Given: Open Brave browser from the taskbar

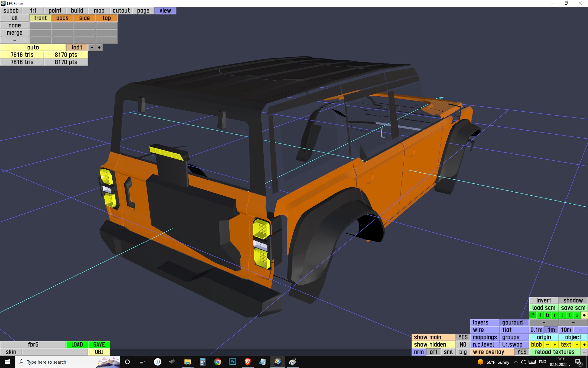Looking at the screenshot, I should (x=247, y=362).
